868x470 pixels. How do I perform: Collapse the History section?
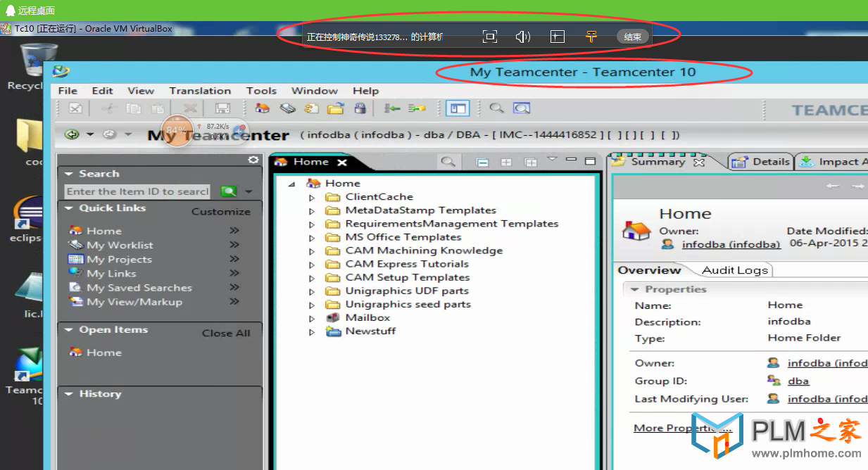[x=69, y=394]
